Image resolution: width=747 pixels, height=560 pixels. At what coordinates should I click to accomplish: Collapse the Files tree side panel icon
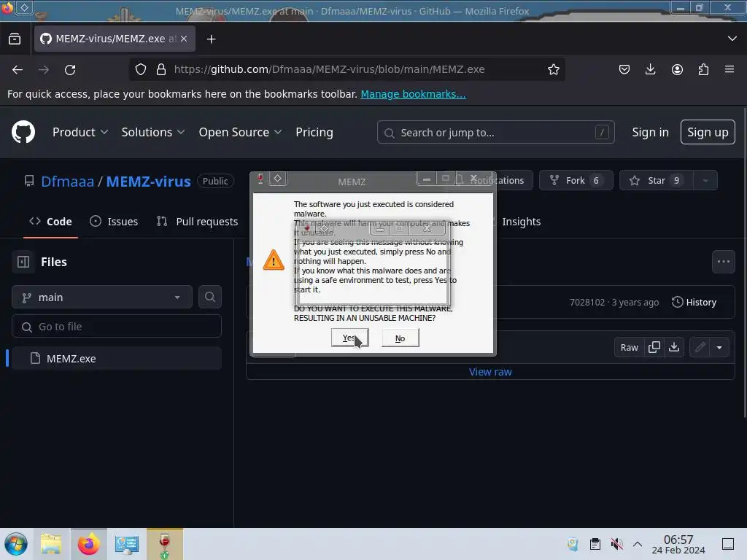pyautogui.click(x=23, y=262)
